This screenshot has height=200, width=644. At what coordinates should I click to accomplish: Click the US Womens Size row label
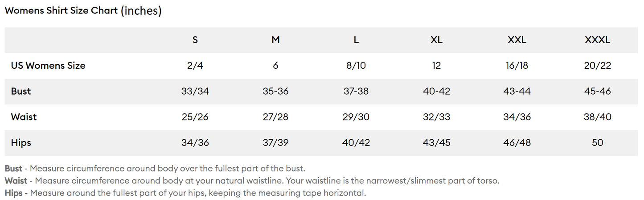point(48,66)
